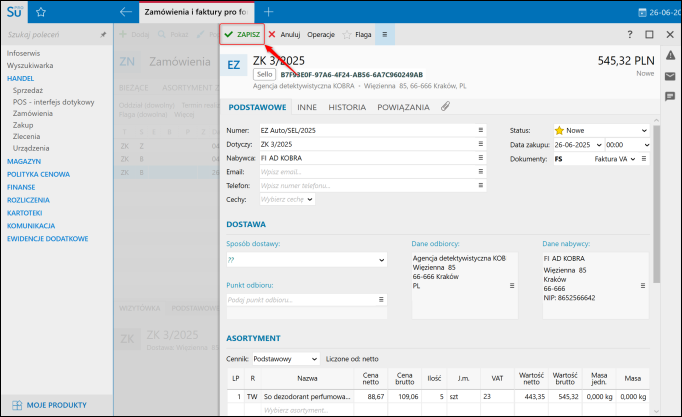Select Zamówienia i faktury pro forma tab

196,12
